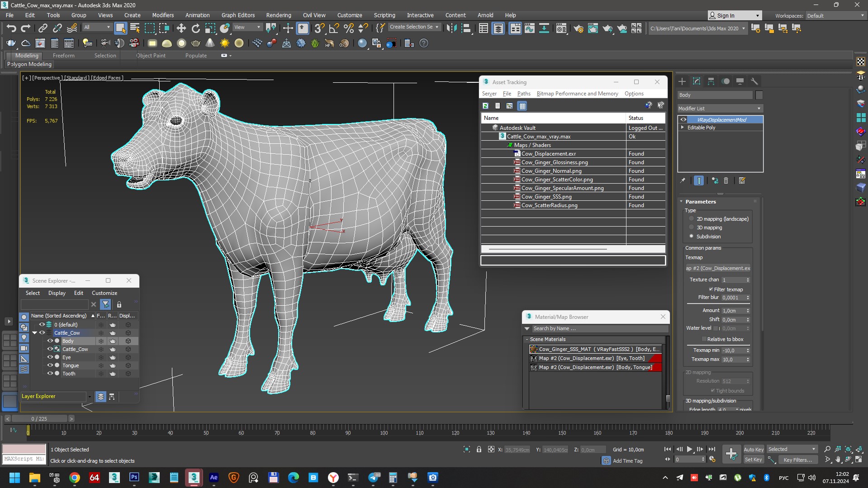Click the Set Key button
Image resolution: width=868 pixels, height=488 pixels.
pyautogui.click(x=753, y=460)
